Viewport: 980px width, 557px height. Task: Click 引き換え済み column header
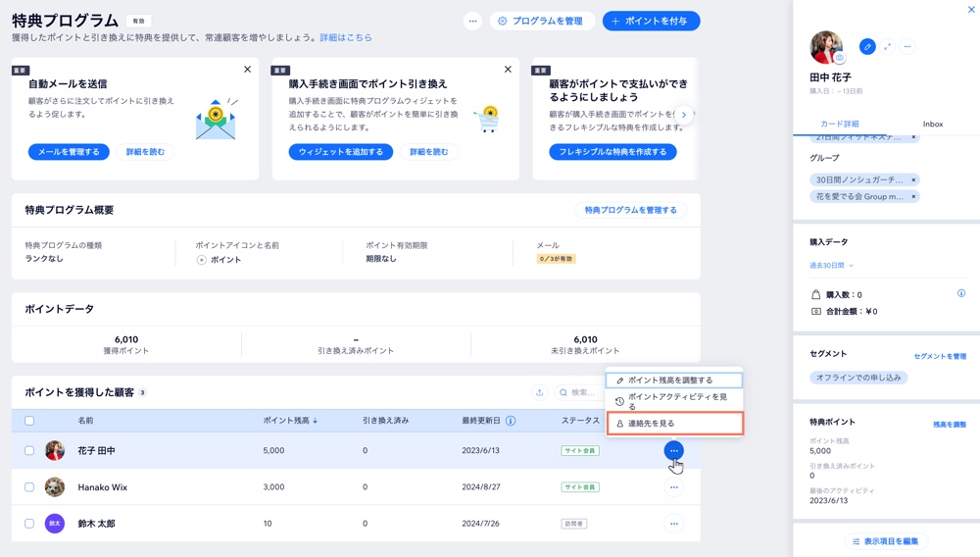(x=385, y=421)
